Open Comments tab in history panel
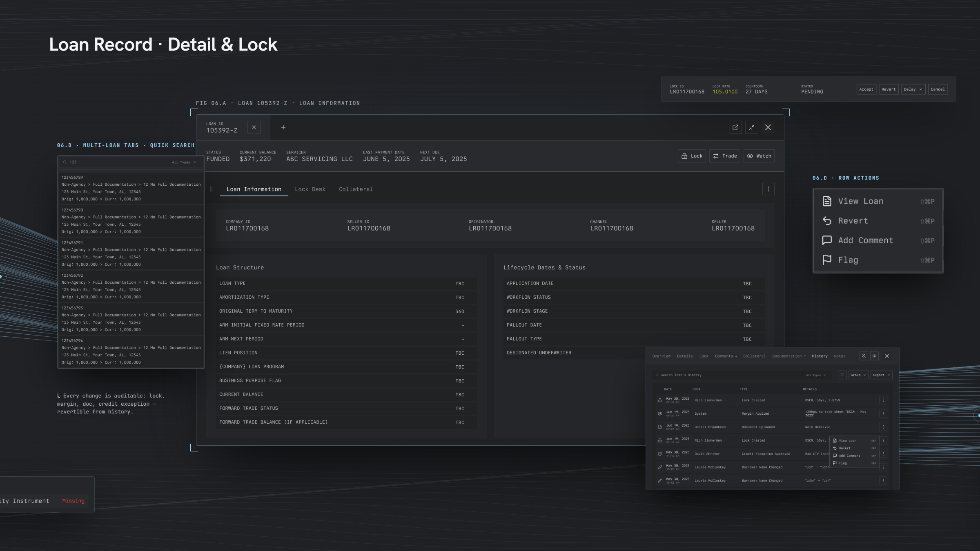Screen dimensions: 980x551 point(726,356)
